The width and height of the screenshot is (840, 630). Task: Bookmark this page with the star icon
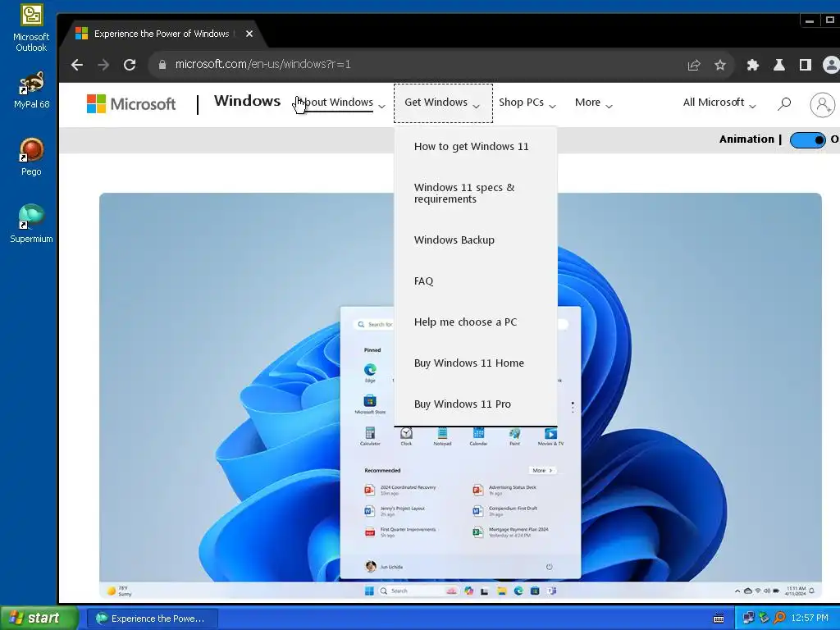pyautogui.click(x=720, y=65)
